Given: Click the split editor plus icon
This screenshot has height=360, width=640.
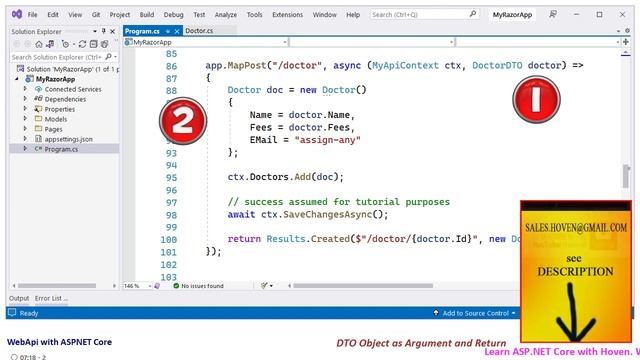Looking at the screenshot, I should coord(626,42).
